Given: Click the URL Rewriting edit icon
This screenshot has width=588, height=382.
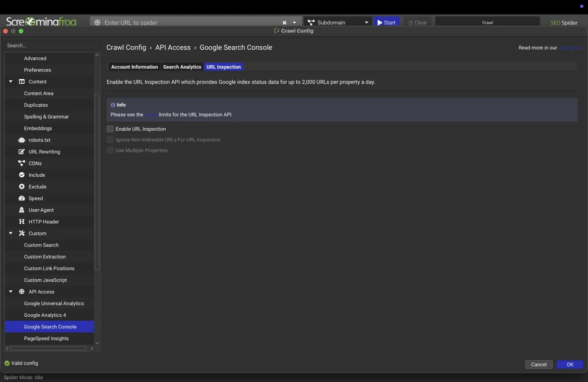Looking at the screenshot, I should pos(22,152).
